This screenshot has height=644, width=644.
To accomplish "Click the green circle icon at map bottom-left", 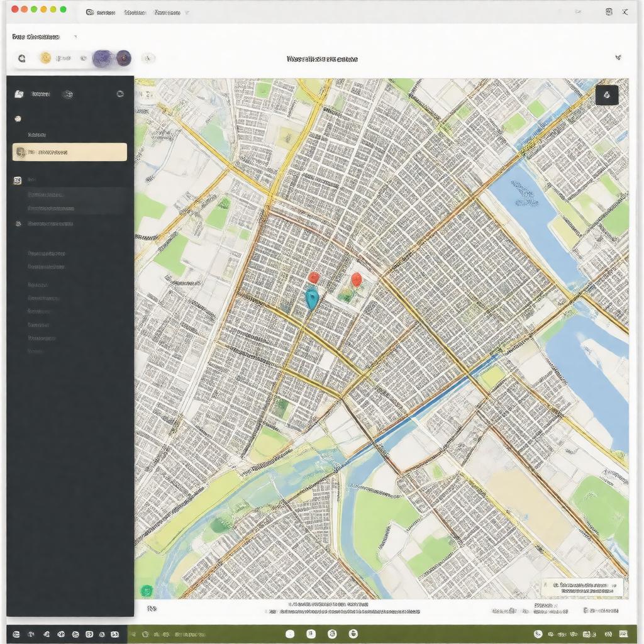I will tap(147, 591).
